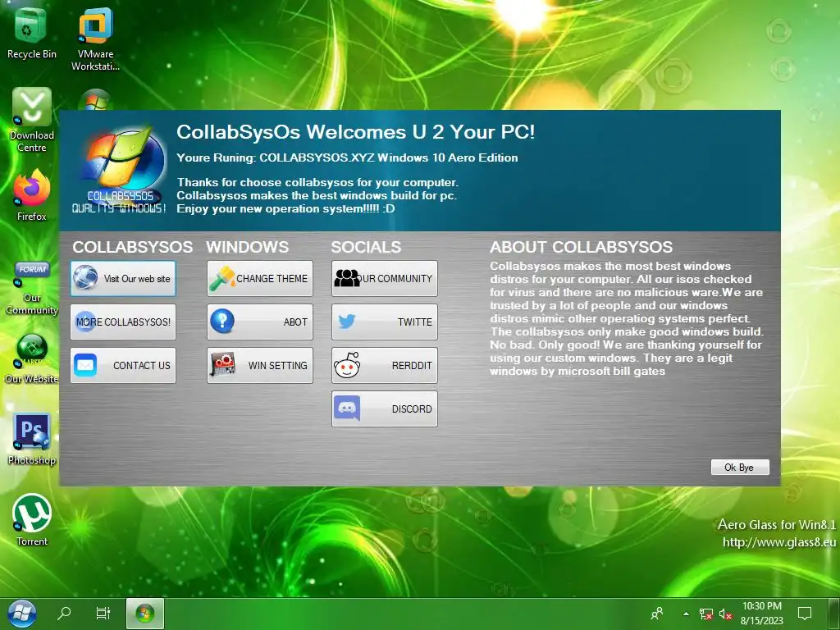Image resolution: width=840 pixels, height=630 pixels.
Task: Open the Our Website desktop icon
Action: pos(32,358)
